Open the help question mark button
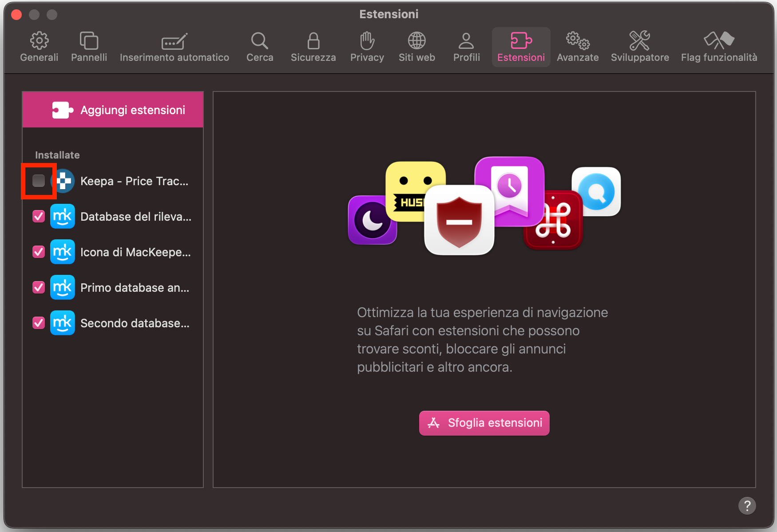The width and height of the screenshot is (777, 532). coord(747,505)
